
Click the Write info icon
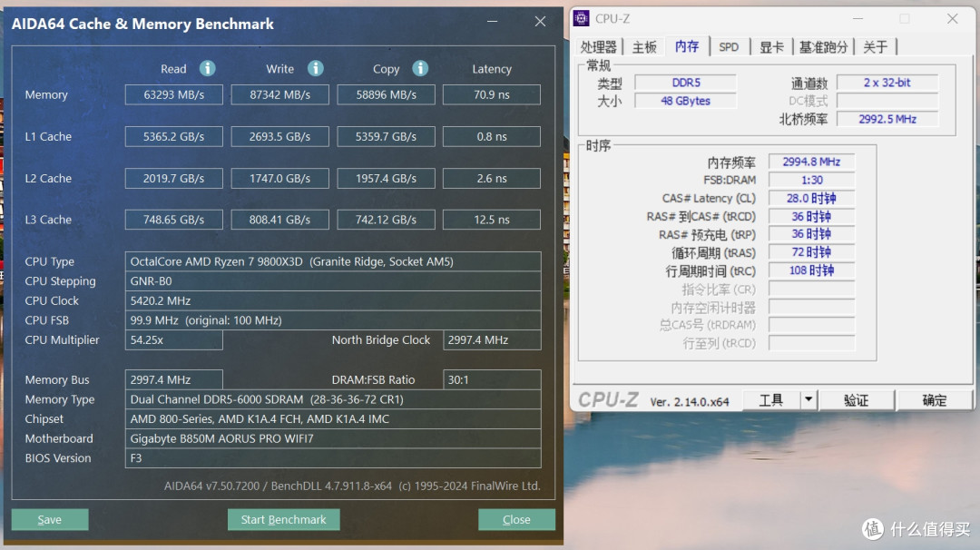(x=316, y=68)
